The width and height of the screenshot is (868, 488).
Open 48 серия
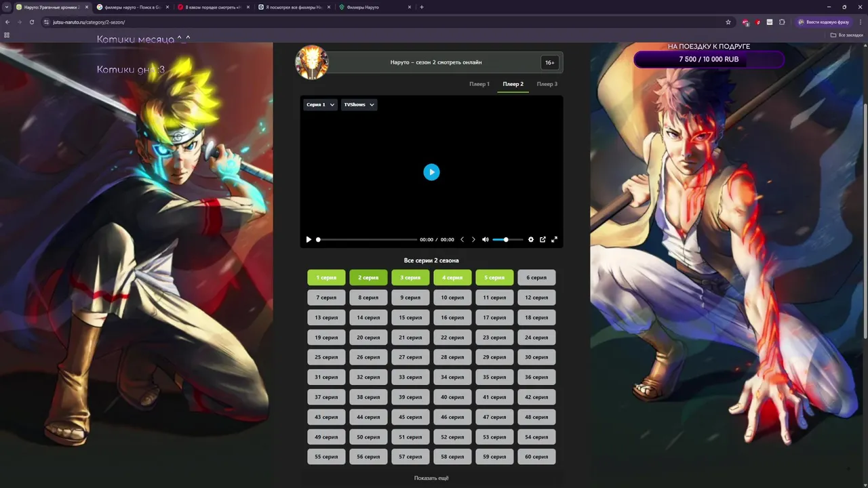(x=536, y=417)
